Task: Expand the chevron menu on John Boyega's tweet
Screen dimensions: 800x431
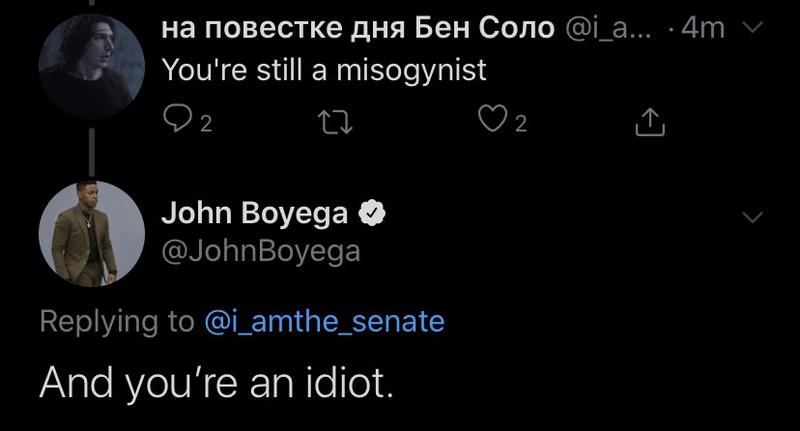Action: [x=754, y=217]
